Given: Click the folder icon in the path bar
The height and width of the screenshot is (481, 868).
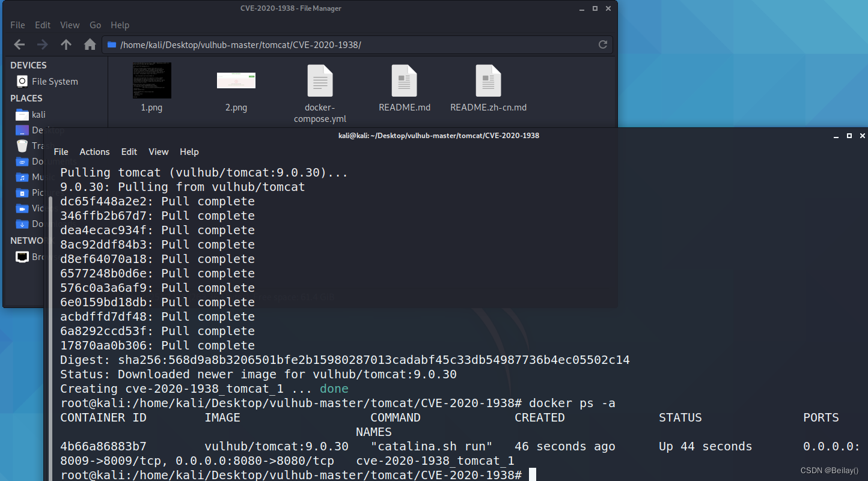Looking at the screenshot, I should click(x=111, y=44).
